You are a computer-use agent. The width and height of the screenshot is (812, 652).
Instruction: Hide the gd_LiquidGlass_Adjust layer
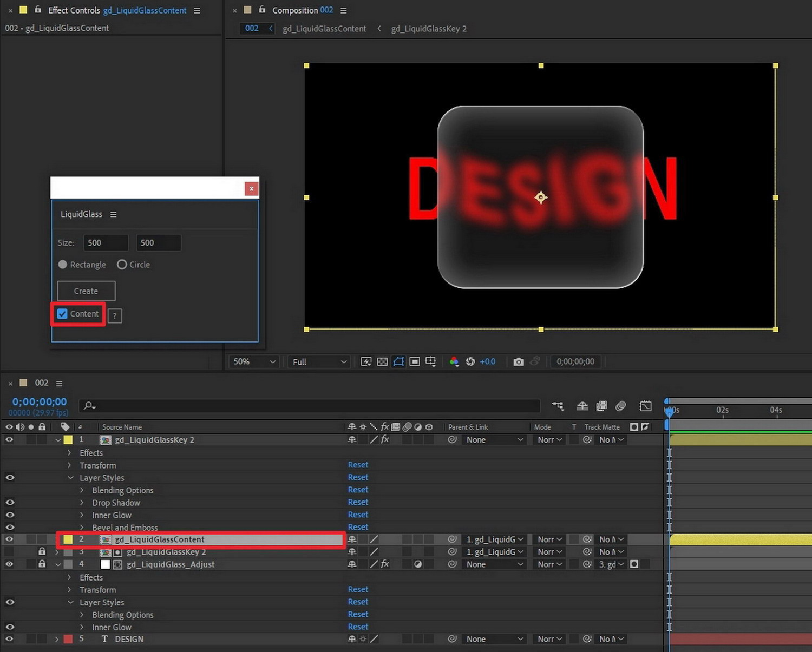pos(10,564)
